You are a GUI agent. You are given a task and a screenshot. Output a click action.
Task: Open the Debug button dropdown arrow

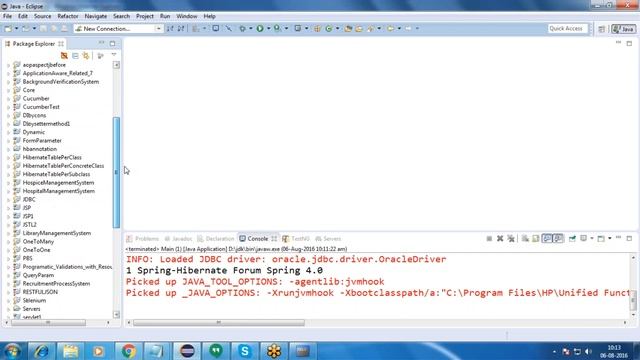251,29
